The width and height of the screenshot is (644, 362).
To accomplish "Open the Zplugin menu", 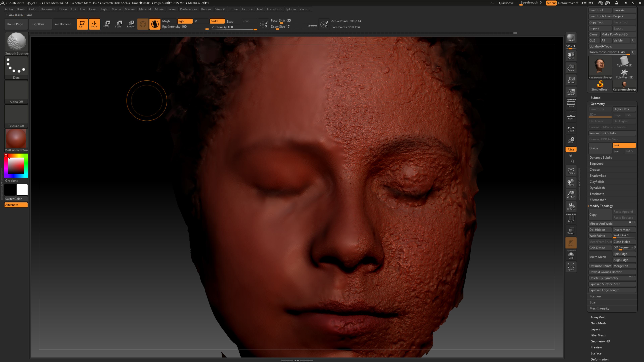I will coord(290,9).
